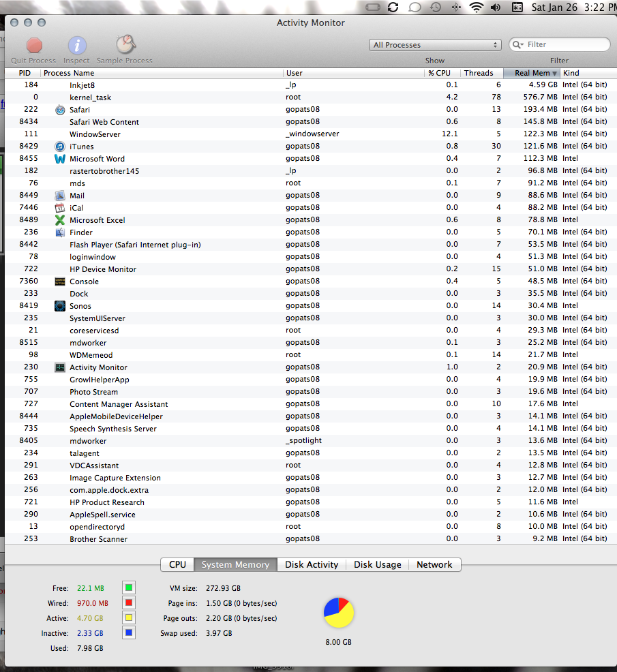Viewport: 617px width, 672px height.
Task: Select the Microsoft Word icon
Action: tap(60, 159)
